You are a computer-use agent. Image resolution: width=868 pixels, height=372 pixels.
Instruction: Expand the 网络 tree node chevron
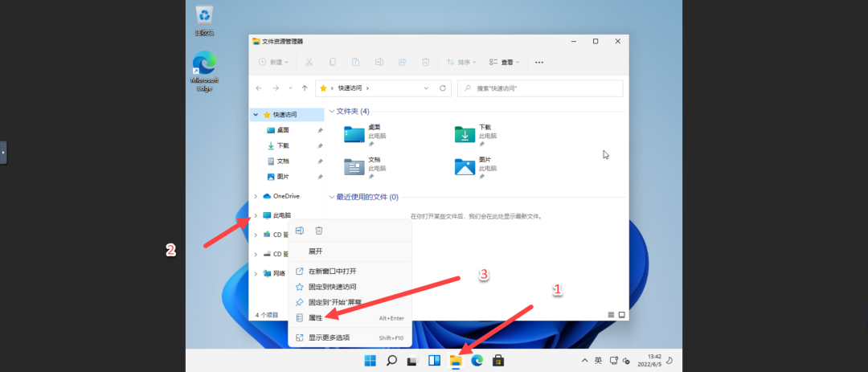click(256, 273)
